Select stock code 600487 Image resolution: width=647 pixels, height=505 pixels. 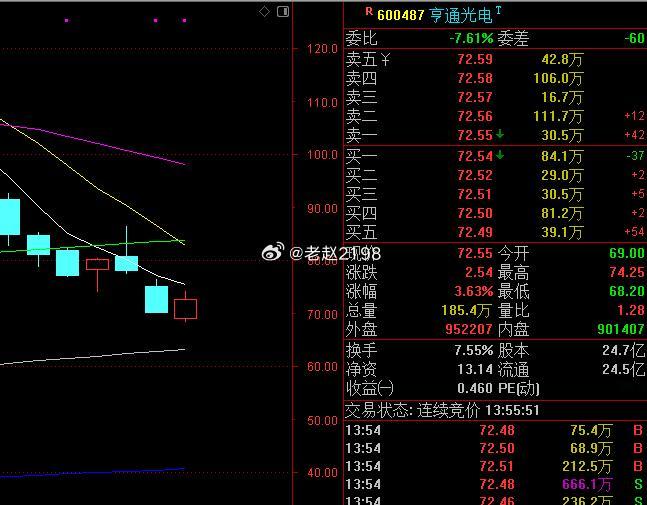[400, 16]
